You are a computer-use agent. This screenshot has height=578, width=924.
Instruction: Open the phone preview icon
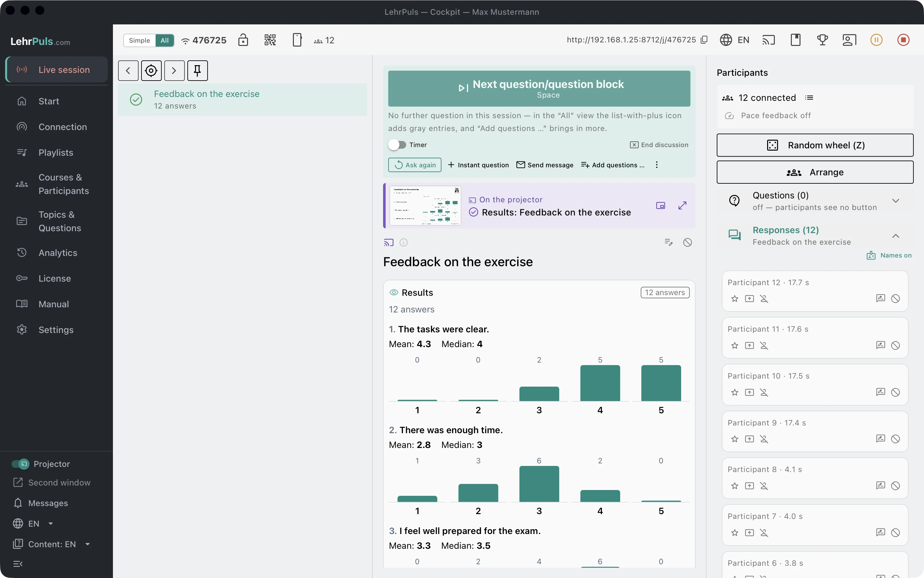point(297,40)
